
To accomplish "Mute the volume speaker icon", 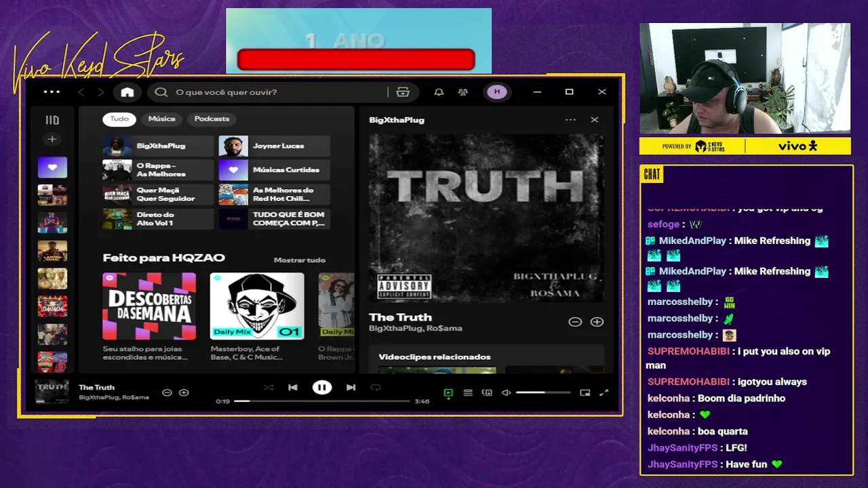I will pyautogui.click(x=506, y=392).
